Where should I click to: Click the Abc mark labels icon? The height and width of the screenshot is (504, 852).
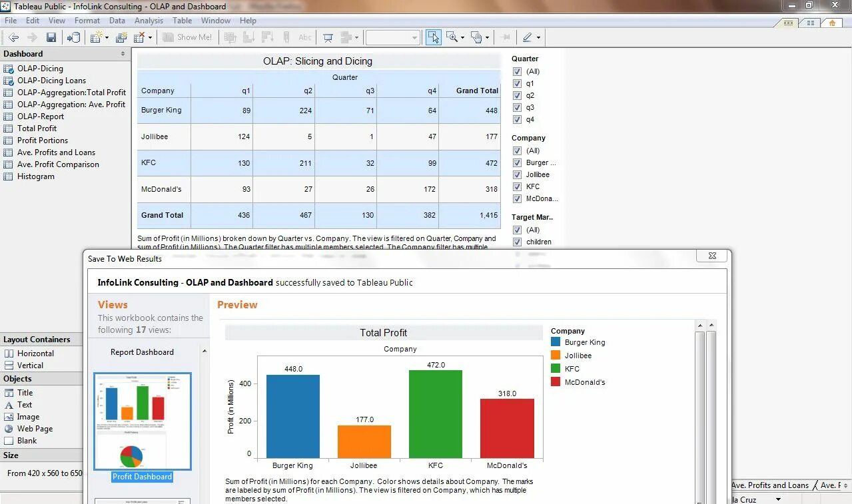click(x=305, y=37)
